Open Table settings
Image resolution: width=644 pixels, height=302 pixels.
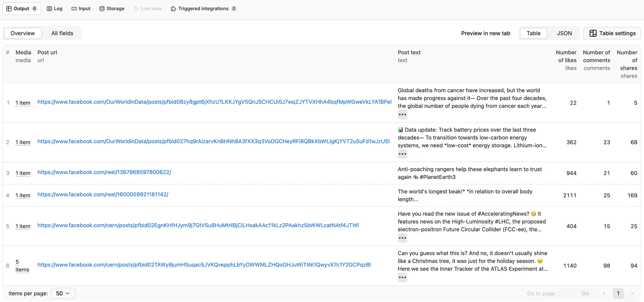612,33
